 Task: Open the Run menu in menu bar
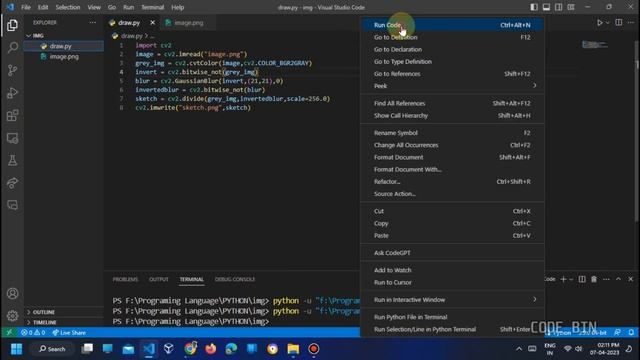tap(129, 7)
